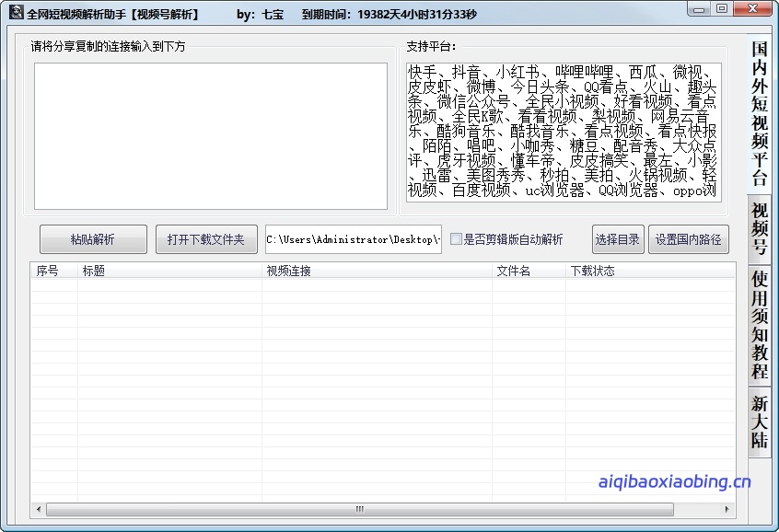Switch to 国内外短视频平台 tab
779x532 pixels.
pos(759,114)
